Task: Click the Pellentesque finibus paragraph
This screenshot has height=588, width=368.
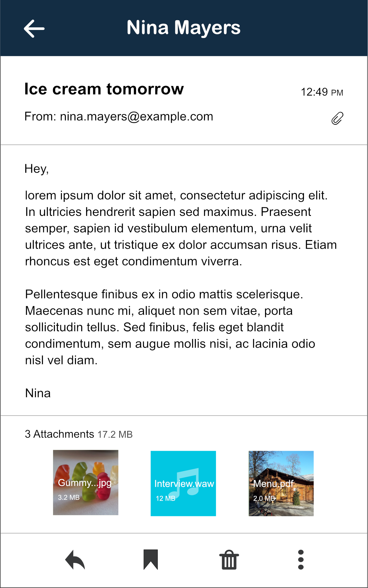Action: point(170,327)
